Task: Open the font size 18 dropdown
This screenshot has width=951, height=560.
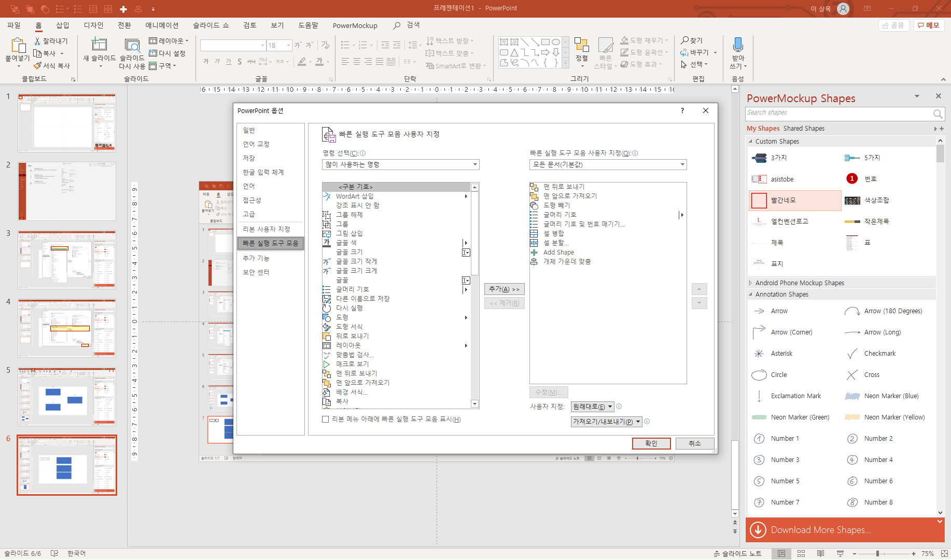Action: [289, 46]
